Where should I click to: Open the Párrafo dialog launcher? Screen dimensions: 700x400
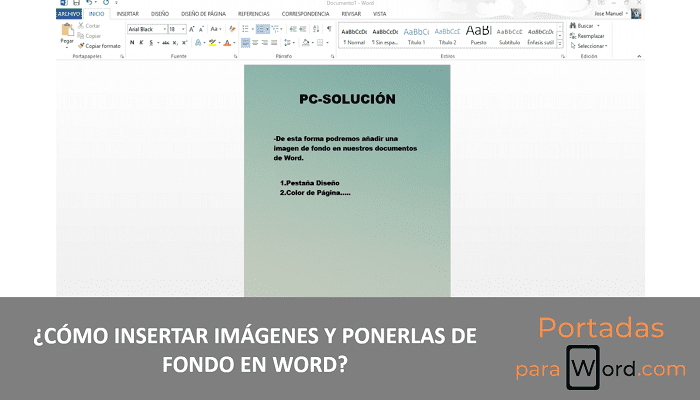point(333,57)
